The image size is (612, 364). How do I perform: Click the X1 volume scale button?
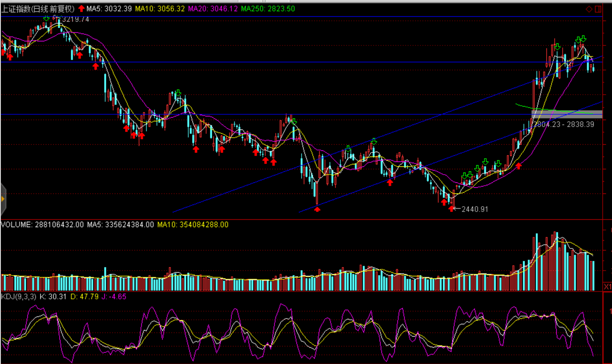607,287
